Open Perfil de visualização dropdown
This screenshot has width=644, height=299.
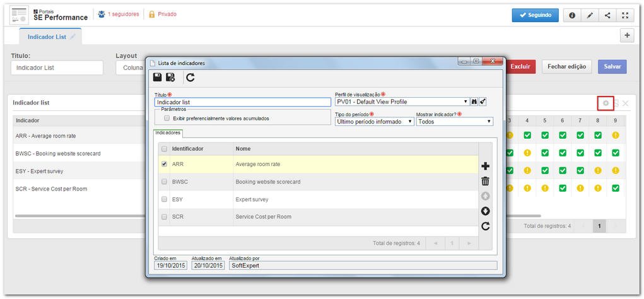coord(402,102)
